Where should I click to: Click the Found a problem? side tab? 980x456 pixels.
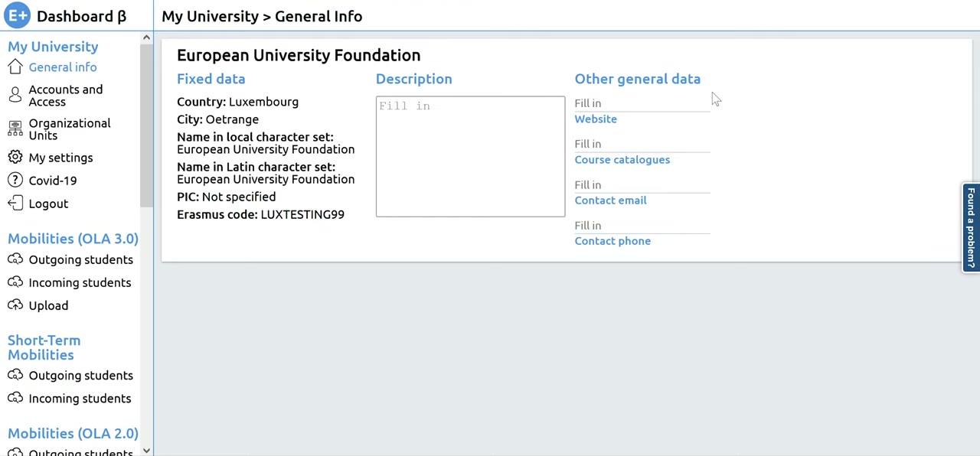click(x=971, y=228)
